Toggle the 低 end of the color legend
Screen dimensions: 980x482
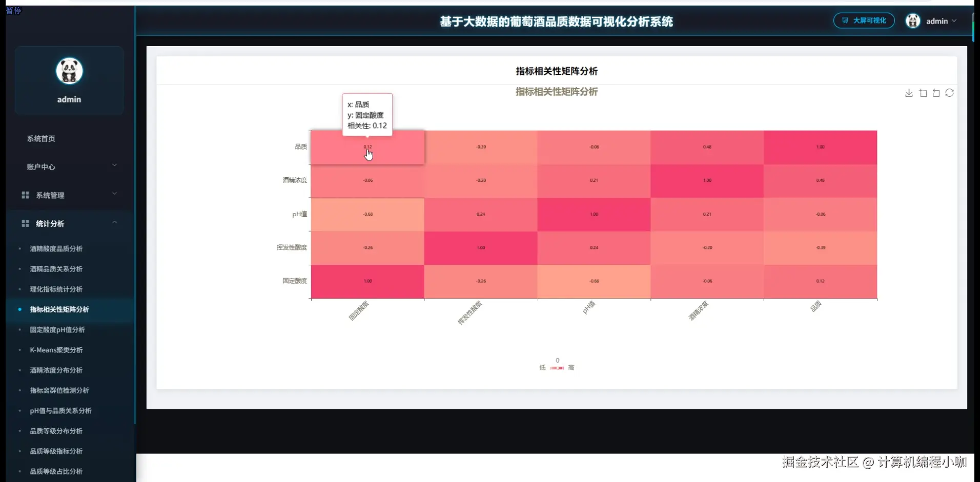pyautogui.click(x=542, y=367)
